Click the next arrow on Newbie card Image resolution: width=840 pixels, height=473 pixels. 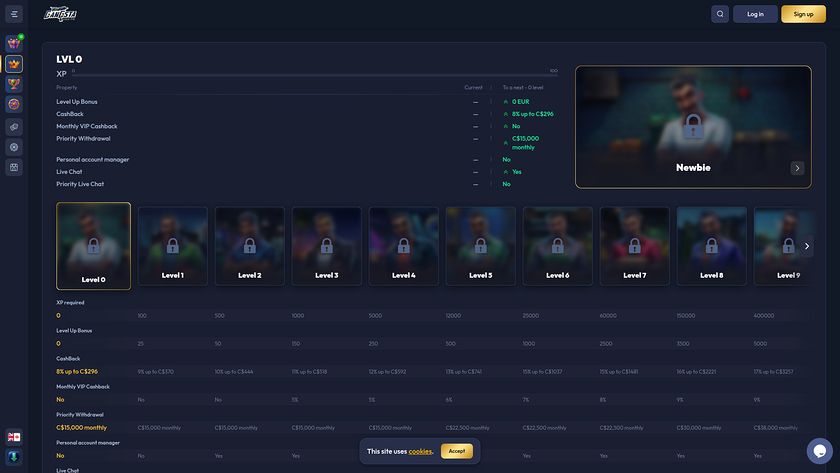point(797,168)
